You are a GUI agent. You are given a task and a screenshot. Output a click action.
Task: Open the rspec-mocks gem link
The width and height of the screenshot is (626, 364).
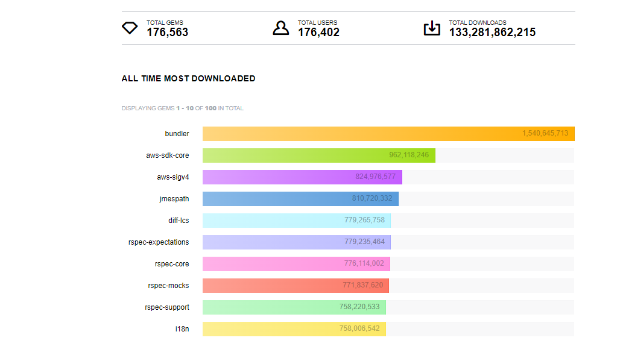[168, 286]
